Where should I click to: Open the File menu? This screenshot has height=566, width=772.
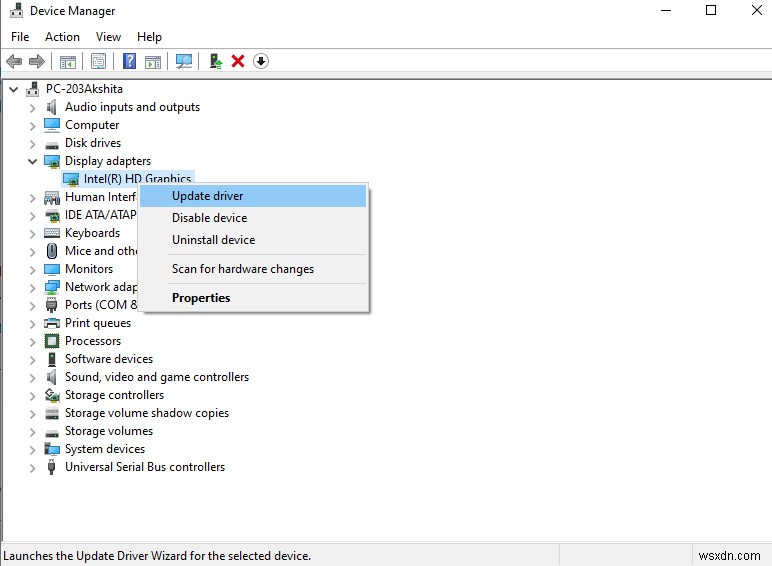click(20, 37)
